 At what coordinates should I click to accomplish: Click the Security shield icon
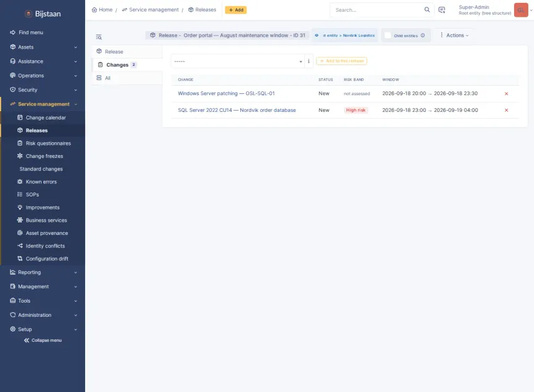tap(12, 89)
